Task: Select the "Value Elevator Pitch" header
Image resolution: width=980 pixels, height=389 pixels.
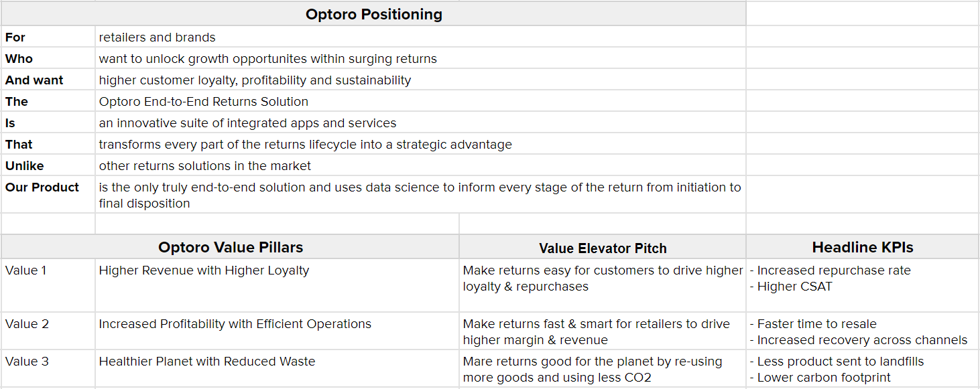Action: coord(603,248)
